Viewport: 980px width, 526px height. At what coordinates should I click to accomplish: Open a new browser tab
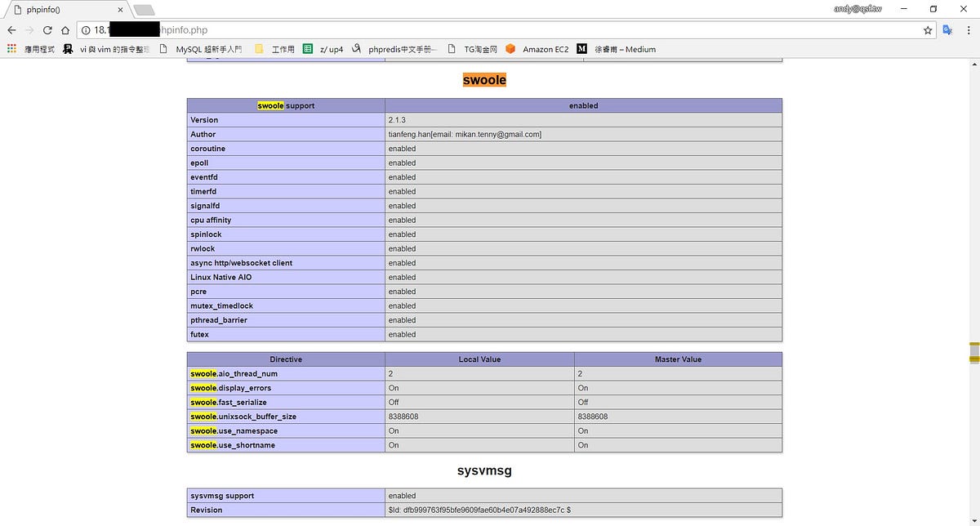[144, 9]
